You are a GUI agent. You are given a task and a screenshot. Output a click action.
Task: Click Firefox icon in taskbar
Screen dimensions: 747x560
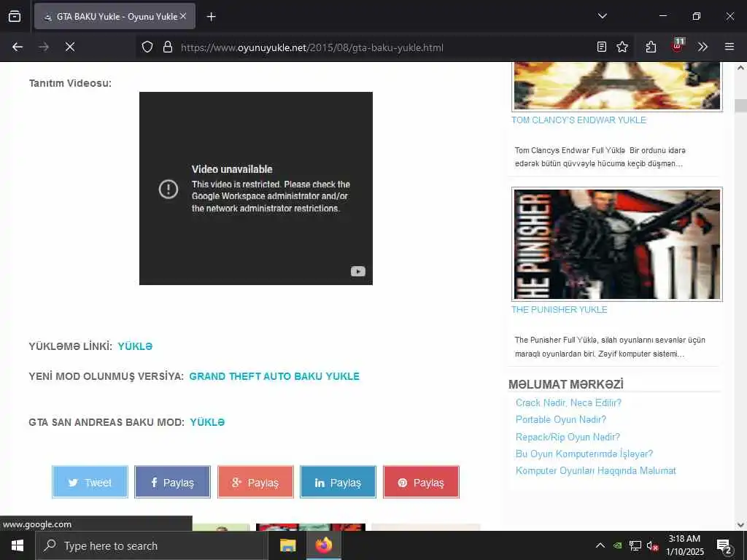click(323, 545)
